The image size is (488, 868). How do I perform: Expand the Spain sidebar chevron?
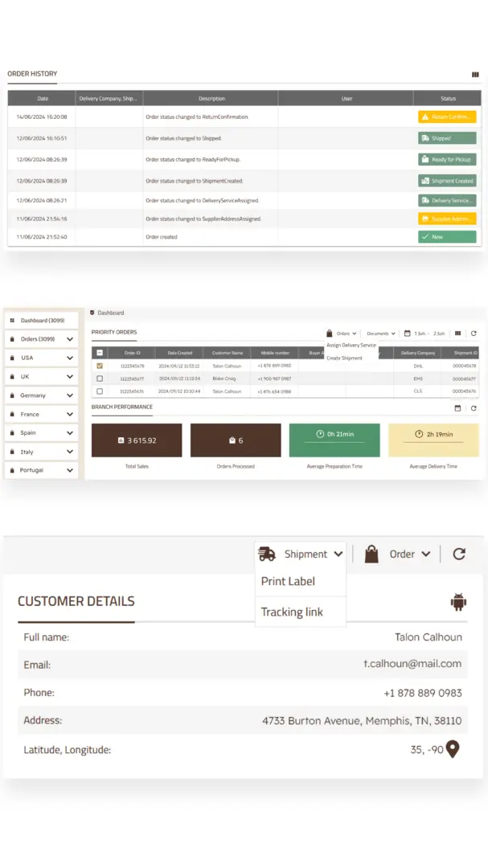pyautogui.click(x=70, y=433)
